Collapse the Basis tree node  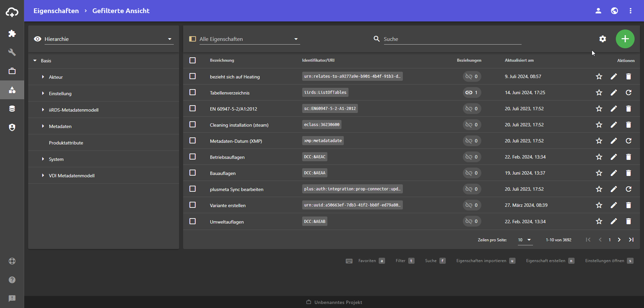tap(35, 61)
